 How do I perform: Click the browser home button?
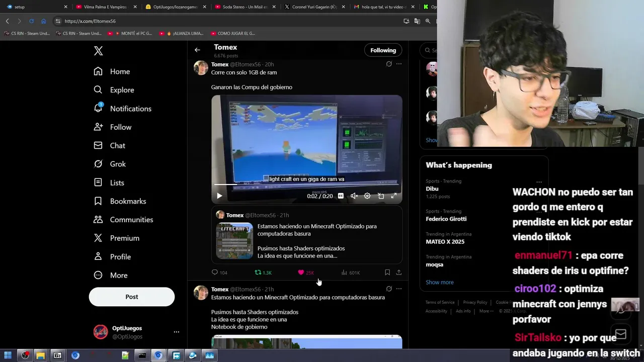pyautogui.click(x=43, y=21)
